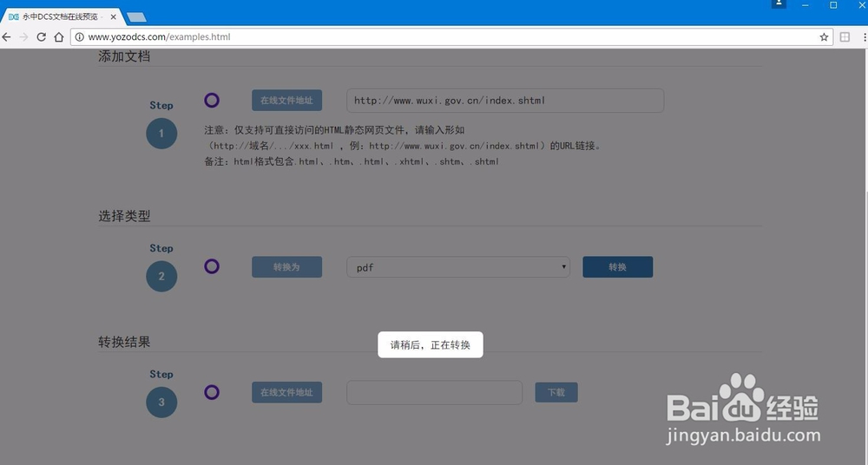Go back using the browser back arrow
This screenshot has height=465, width=868.
(x=7, y=37)
